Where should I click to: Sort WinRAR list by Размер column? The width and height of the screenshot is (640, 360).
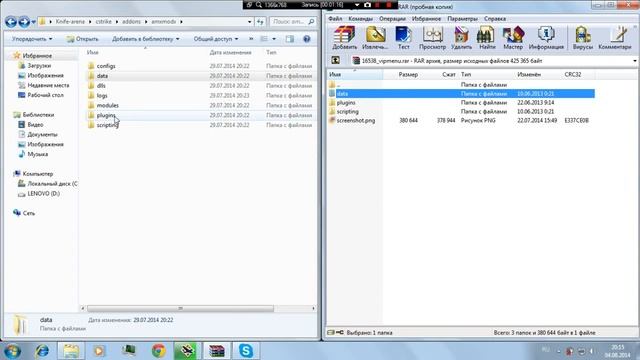click(408, 74)
